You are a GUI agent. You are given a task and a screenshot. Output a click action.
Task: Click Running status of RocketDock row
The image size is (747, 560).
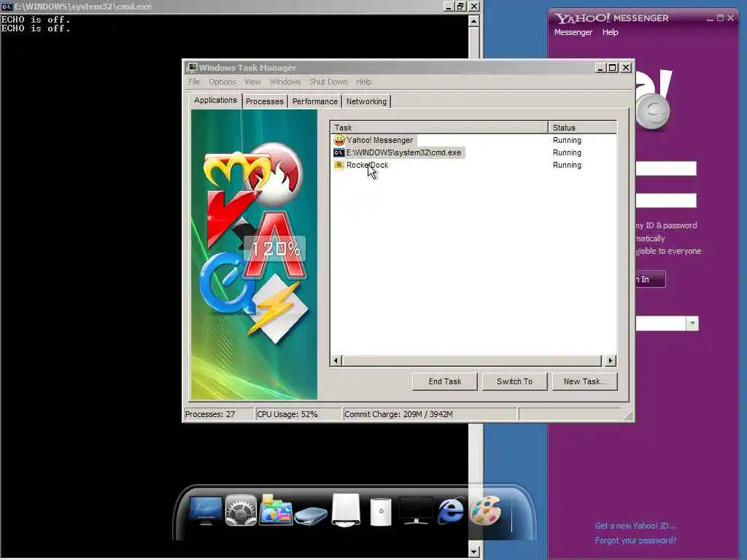click(x=567, y=165)
